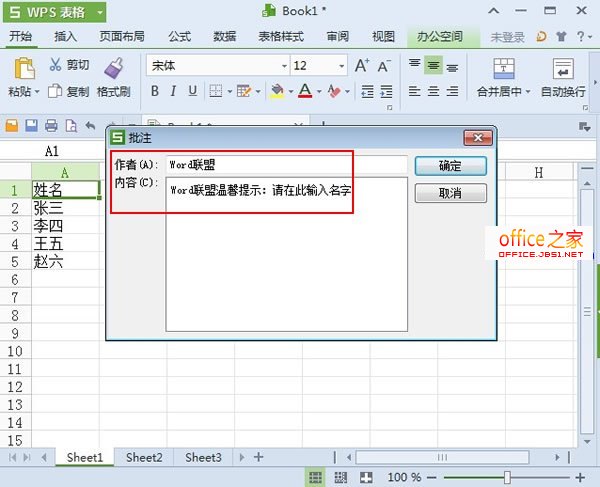Open the WPS application menu arrow
This screenshot has height=487, width=600.
(99, 12)
